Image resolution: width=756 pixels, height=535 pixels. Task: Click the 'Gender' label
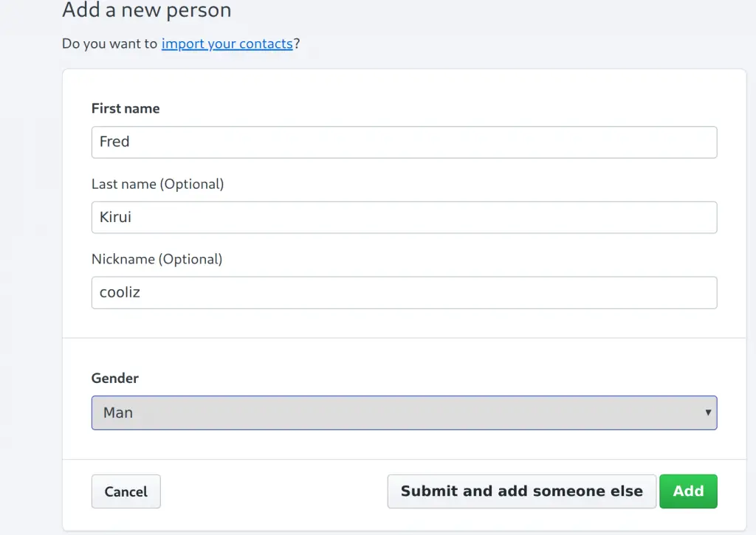tap(115, 378)
